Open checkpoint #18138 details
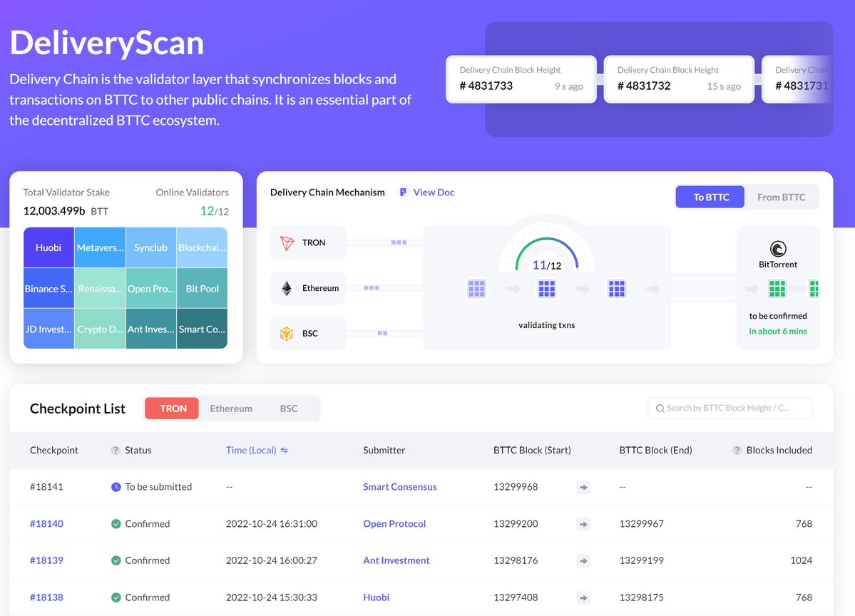 tap(46, 597)
